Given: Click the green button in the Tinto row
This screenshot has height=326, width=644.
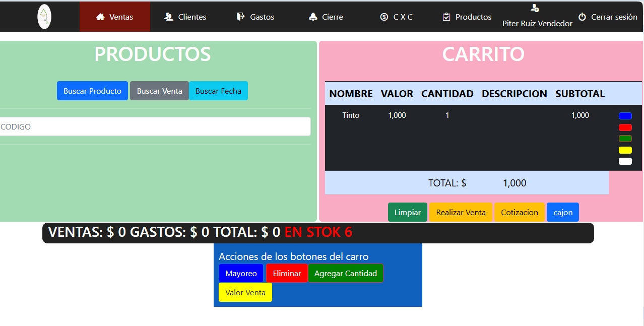Looking at the screenshot, I should (625, 139).
